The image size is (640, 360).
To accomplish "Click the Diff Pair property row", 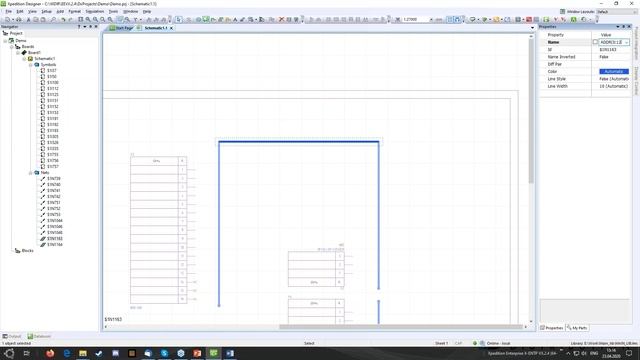I will (x=585, y=64).
